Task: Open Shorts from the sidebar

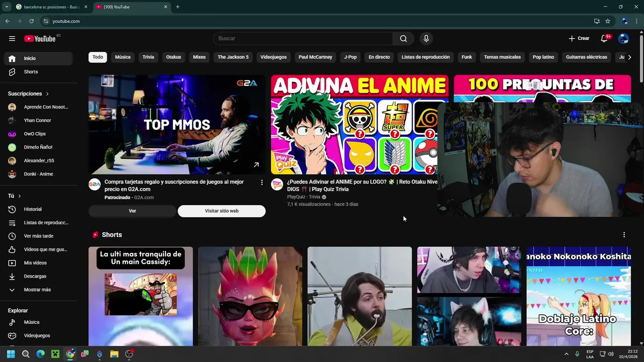Action: pos(39,72)
